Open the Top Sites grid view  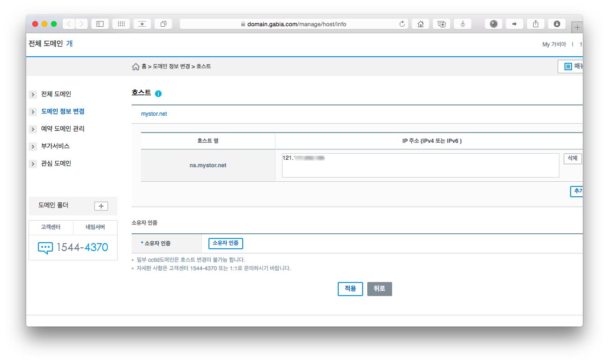(121, 24)
